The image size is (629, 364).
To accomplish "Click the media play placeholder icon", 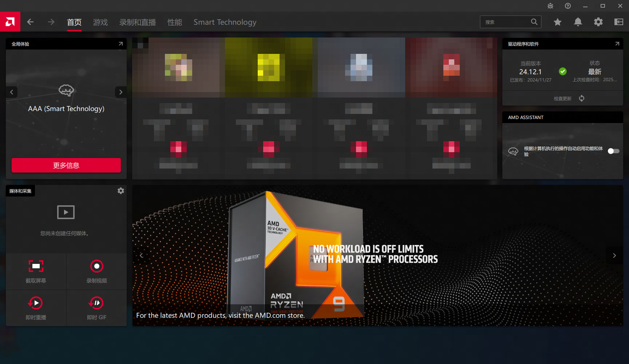I will [66, 212].
